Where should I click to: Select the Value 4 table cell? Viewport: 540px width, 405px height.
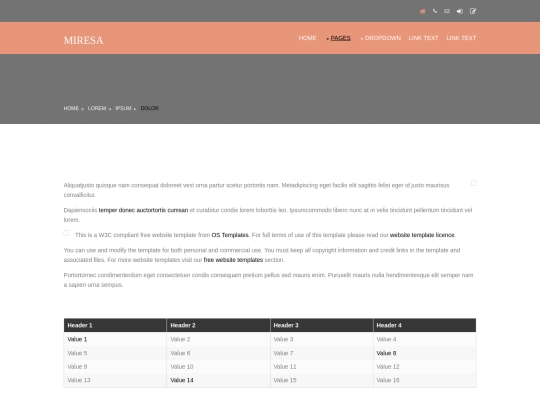tap(425, 339)
